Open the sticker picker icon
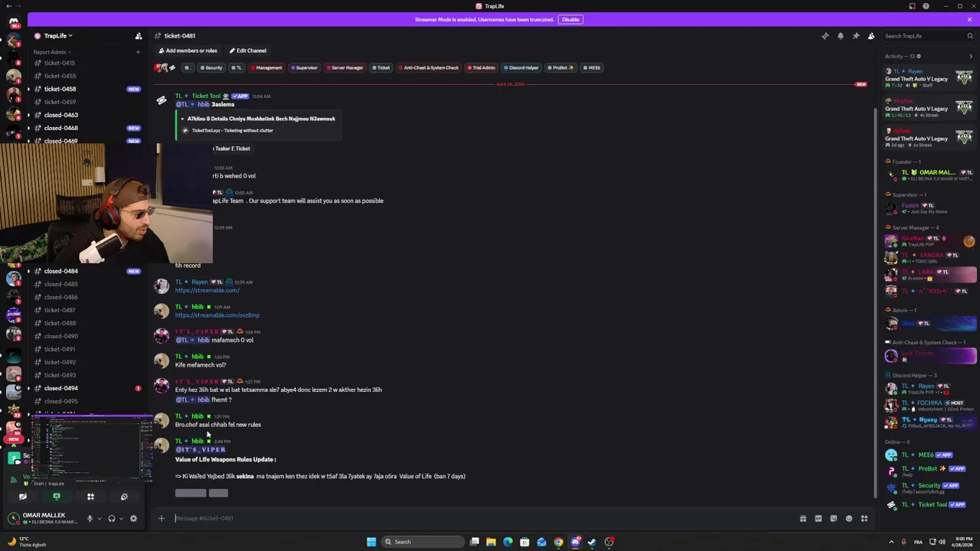The width and height of the screenshot is (980, 551). (x=834, y=519)
